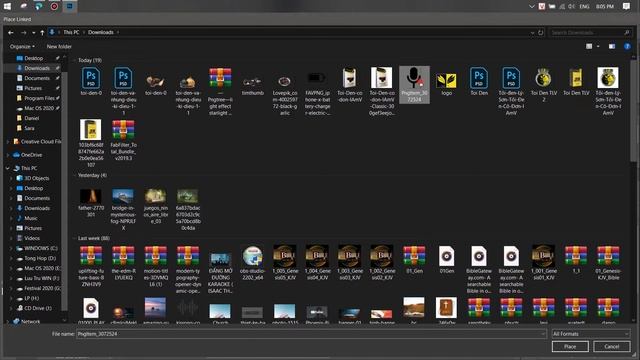The image size is (640, 360).
Task: Click the Search Downloads field
Action: 590,32
